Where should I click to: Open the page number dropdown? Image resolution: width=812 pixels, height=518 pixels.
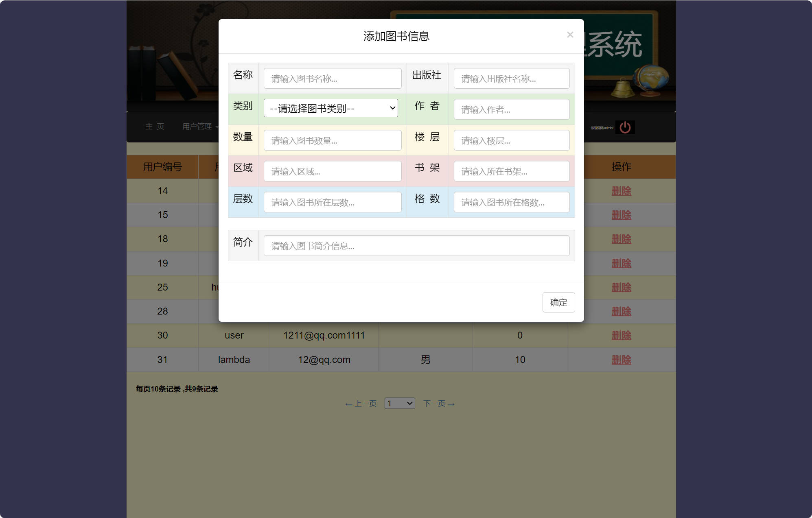click(399, 403)
